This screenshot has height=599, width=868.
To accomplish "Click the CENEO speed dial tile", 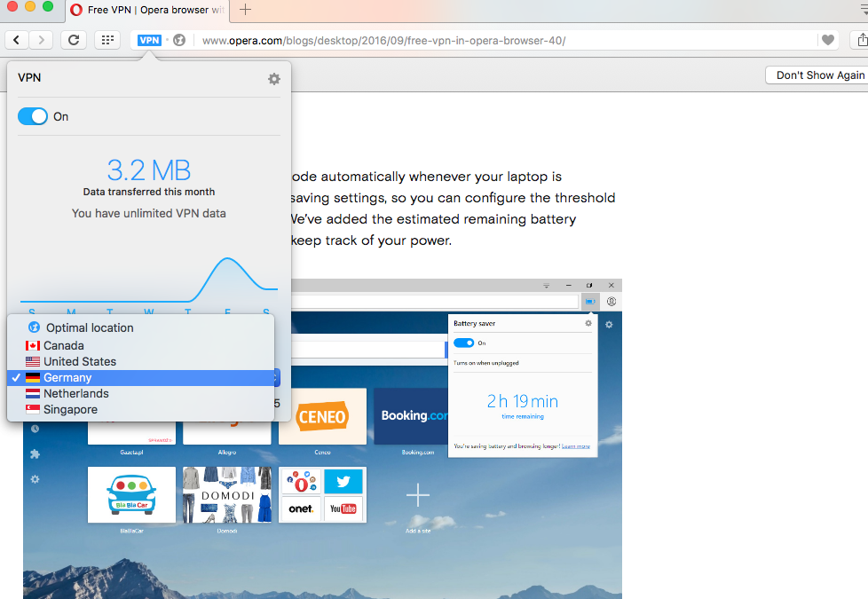I will coord(322,416).
